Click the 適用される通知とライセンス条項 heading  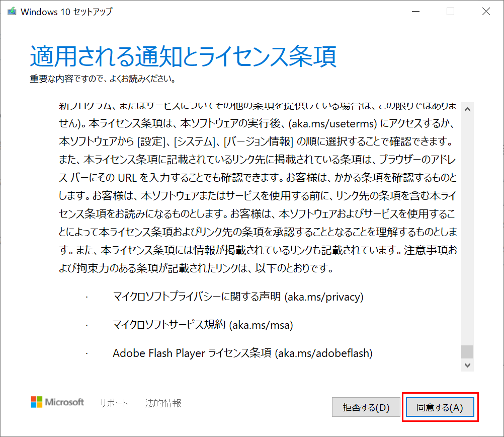(x=183, y=57)
